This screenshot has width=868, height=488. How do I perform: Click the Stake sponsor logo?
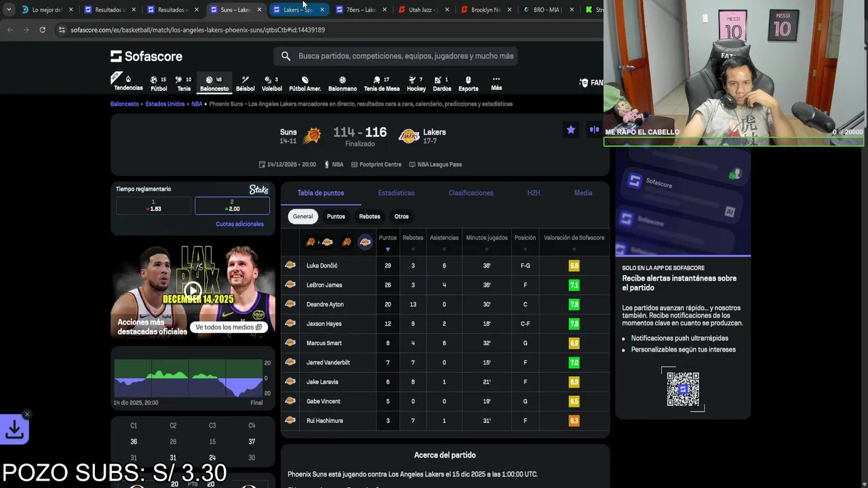[258, 190]
